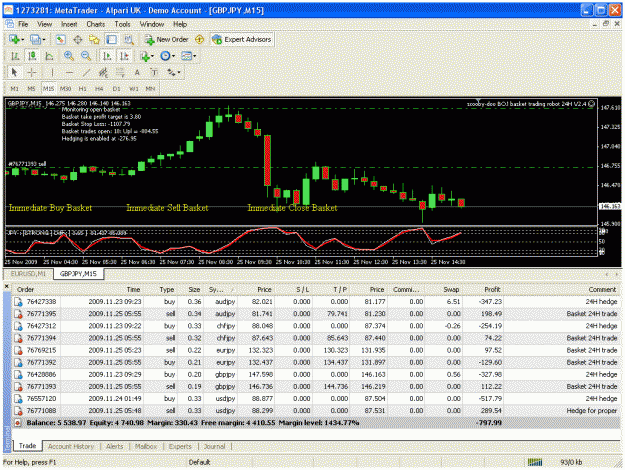Open the Profiles dropdown
The height and width of the screenshot is (470, 625).
tap(37, 39)
